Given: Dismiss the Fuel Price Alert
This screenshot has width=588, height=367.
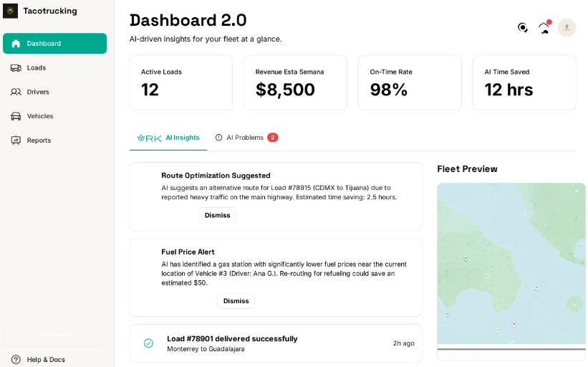Looking at the screenshot, I should tap(236, 301).
